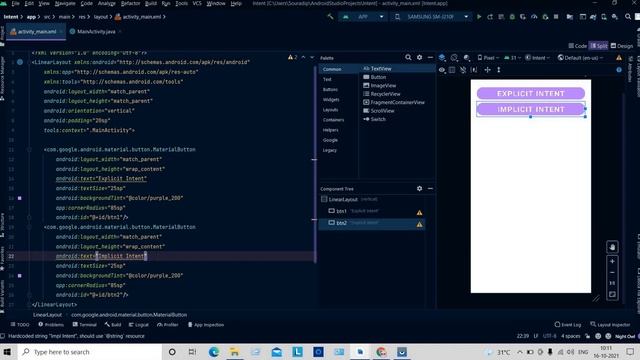The width and height of the screenshot is (640, 360).
Task: Click purple_200 color swatch on line 24
Action: 19,276
